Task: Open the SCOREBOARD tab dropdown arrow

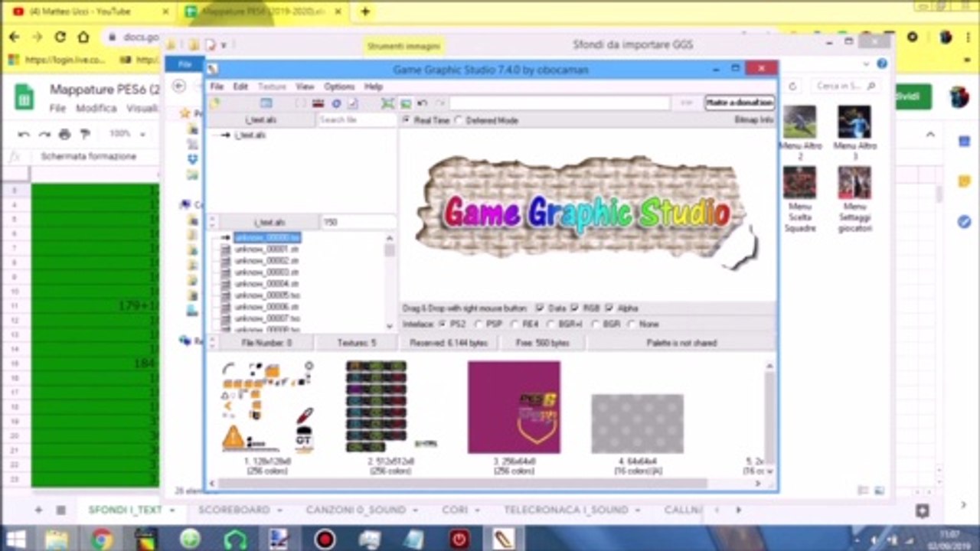Action: coord(280,510)
